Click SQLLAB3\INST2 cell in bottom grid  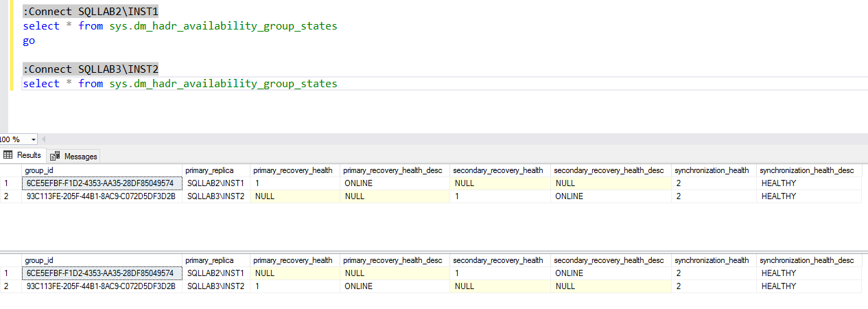tap(215, 286)
